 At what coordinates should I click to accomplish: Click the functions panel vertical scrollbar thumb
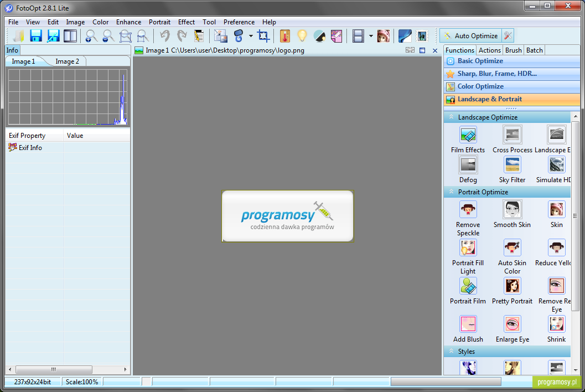tap(575, 216)
